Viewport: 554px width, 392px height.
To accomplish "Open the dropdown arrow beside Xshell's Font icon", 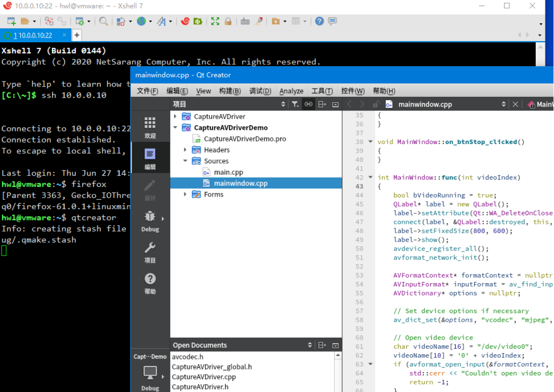I will pos(170,21).
